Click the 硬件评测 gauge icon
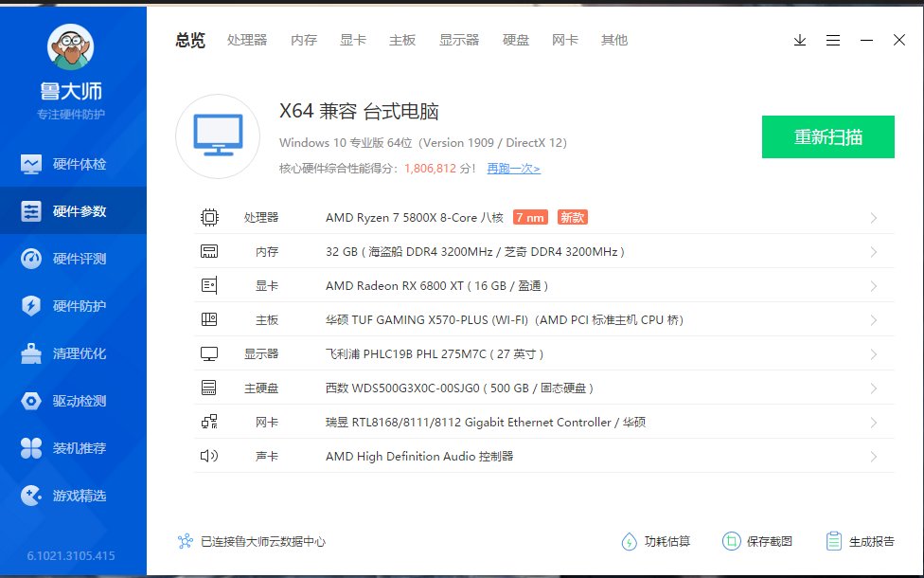 pos(31,259)
